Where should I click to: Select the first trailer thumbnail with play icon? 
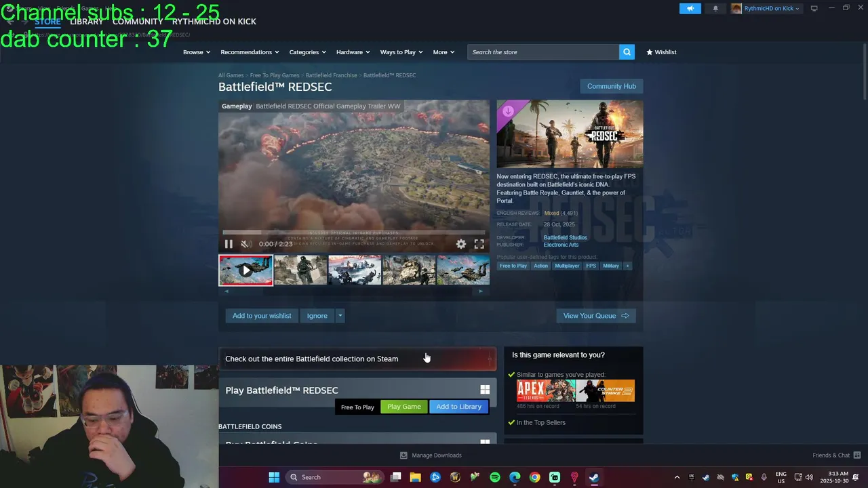(x=245, y=270)
